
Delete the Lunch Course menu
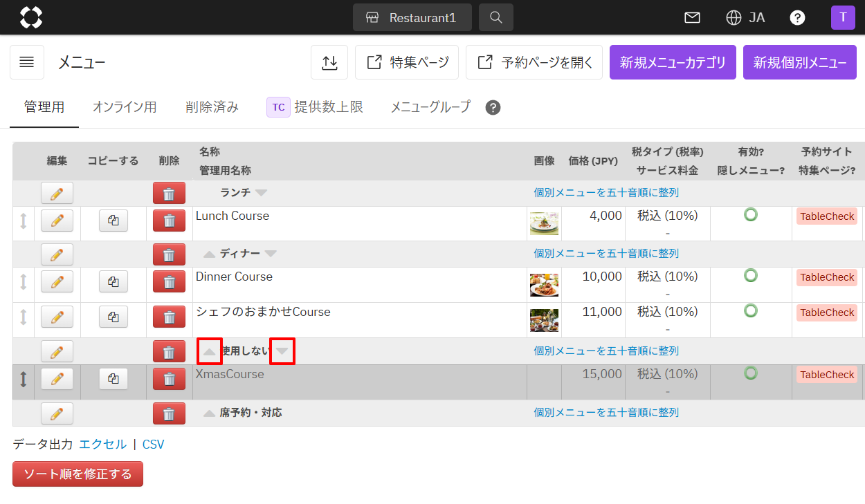(x=169, y=221)
